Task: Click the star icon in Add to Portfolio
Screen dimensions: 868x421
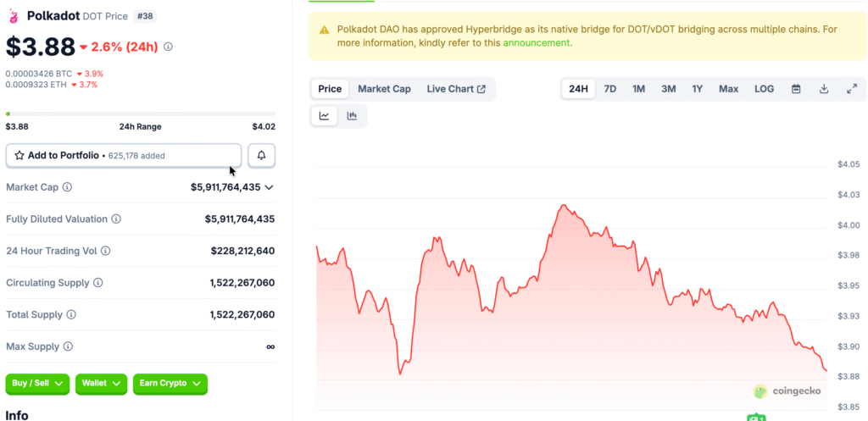Action: 19,156
